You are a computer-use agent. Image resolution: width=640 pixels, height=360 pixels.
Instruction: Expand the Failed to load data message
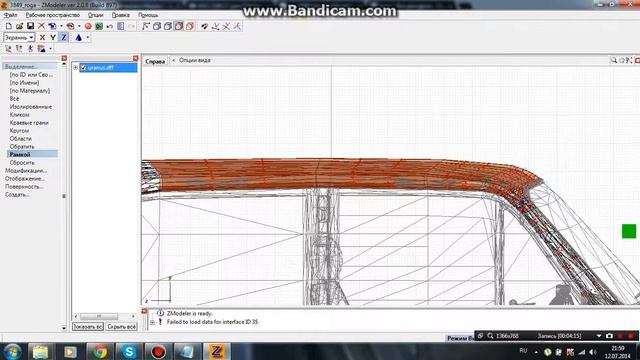point(152,322)
